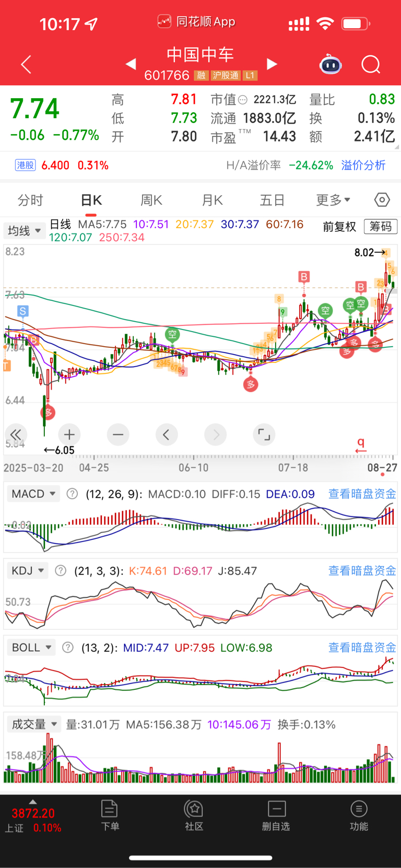Zoom in the K-line chart
The width and height of the screenshot is (401, 868).
click(69, 435)
